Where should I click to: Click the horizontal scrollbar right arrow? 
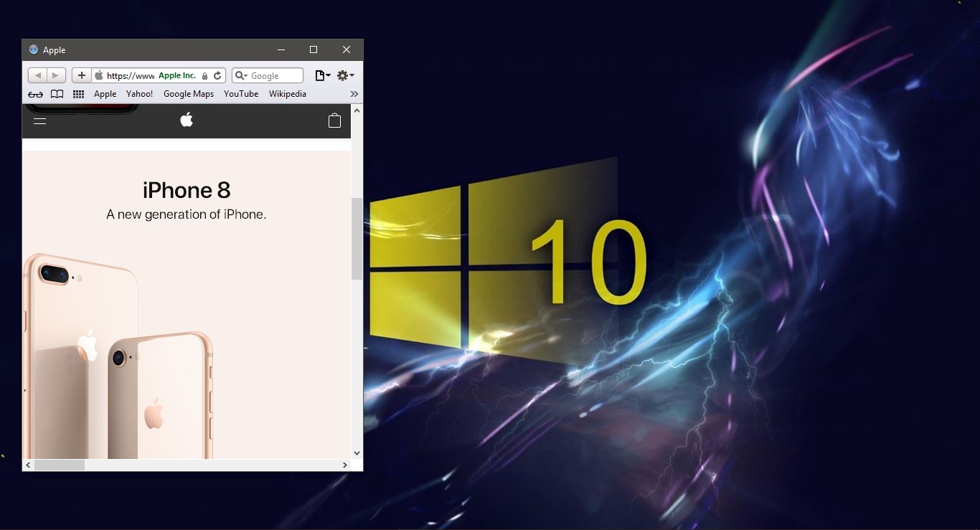pyautogui.click(x=344, y=465)
